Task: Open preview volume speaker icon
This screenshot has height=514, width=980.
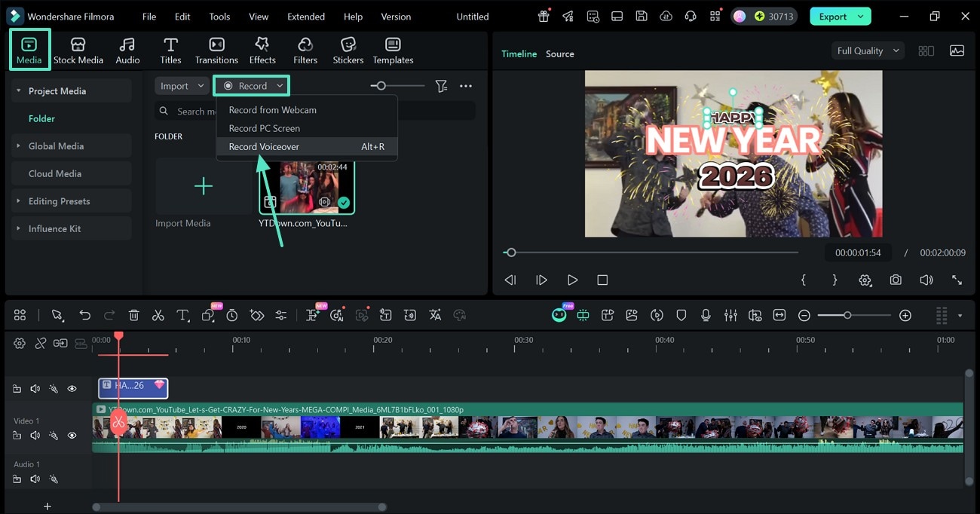Action: 926,280
